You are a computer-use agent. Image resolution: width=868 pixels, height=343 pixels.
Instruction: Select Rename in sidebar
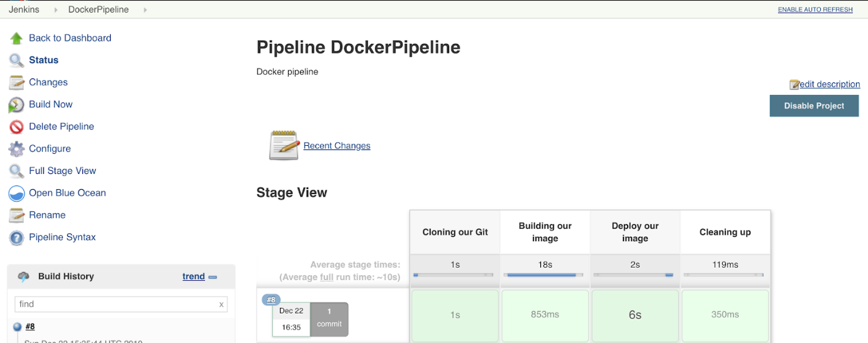(x=47, y=214)
